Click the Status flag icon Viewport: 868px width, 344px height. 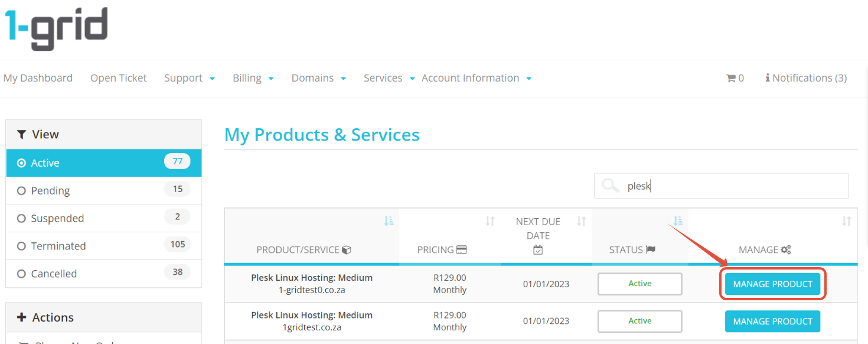[x=651, y=249]
